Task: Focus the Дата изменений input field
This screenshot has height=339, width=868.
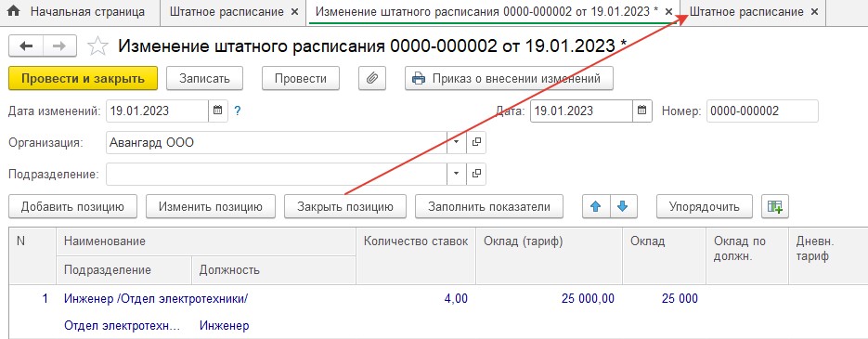Action: pos(157,111)
